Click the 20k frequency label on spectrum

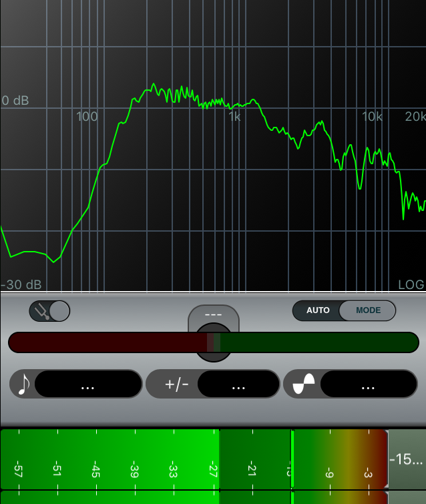(x=415, y=117)
